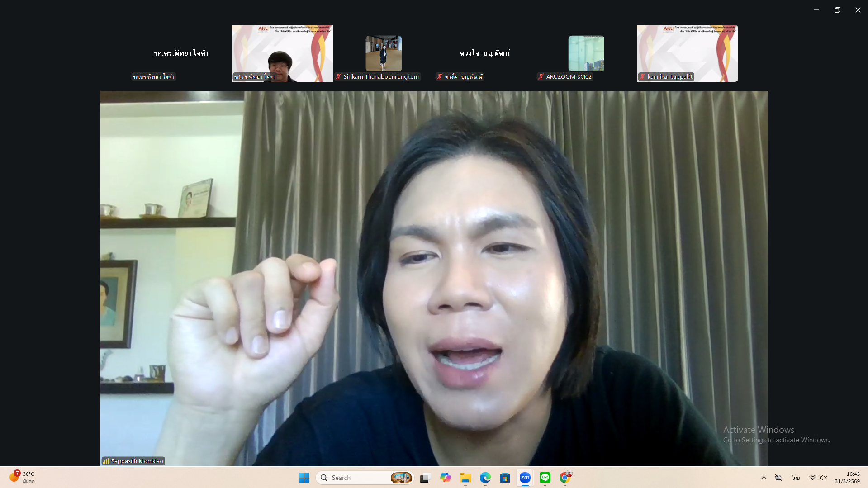Image resolution: width=868 pixels, height=488 pixels.
Task: Open Zoom from the taskbar
Action: tap(525, 478)
